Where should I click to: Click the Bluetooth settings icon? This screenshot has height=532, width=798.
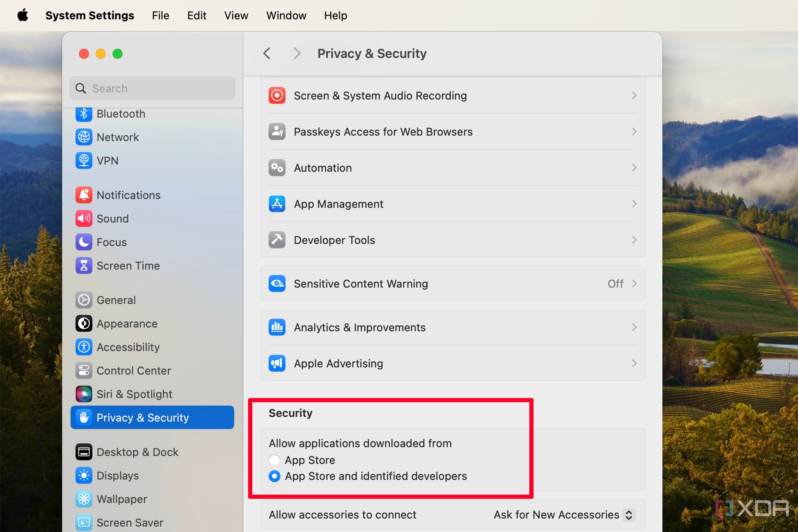pos(83,113)
